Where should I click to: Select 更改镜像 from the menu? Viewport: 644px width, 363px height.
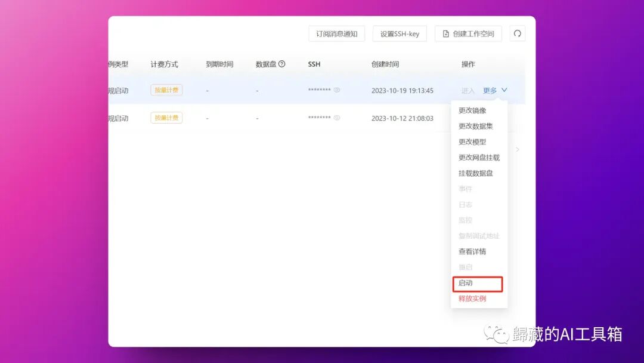(472, 110)
